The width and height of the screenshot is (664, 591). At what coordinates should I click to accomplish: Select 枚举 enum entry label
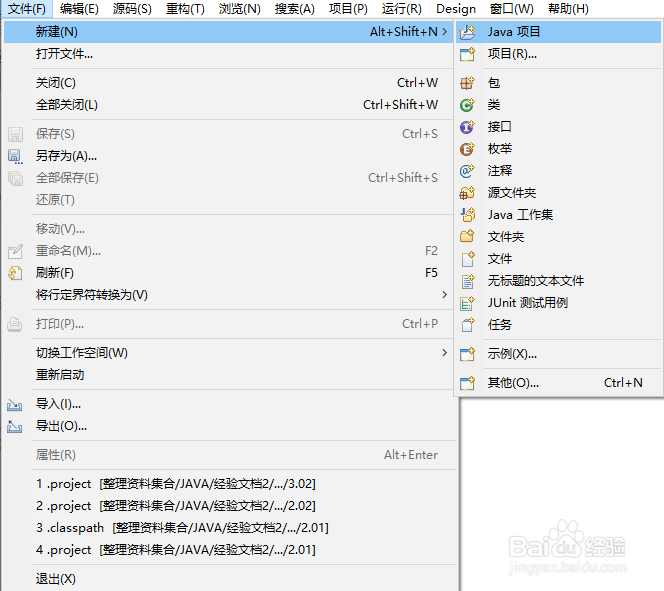point(500,149)
